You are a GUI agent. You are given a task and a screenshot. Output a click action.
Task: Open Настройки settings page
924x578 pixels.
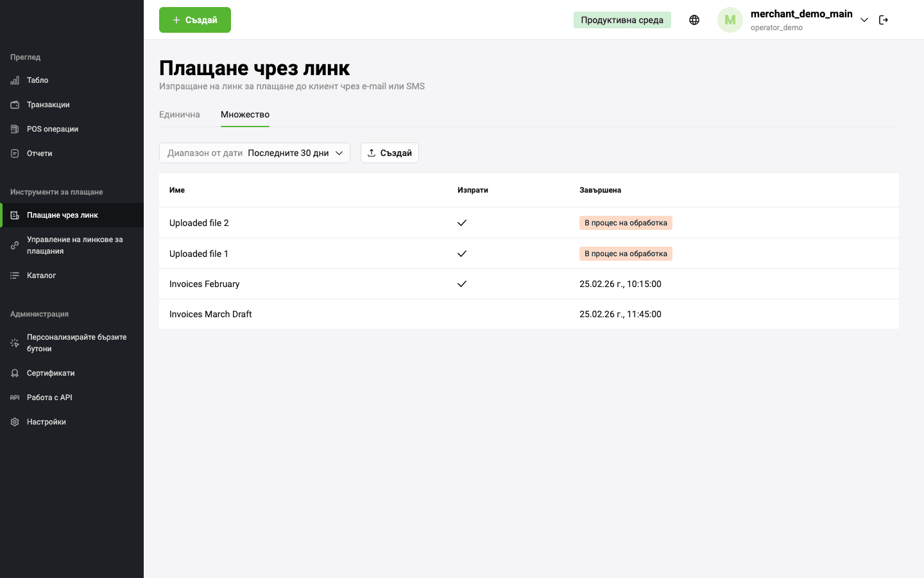click(x=46, y=422)
